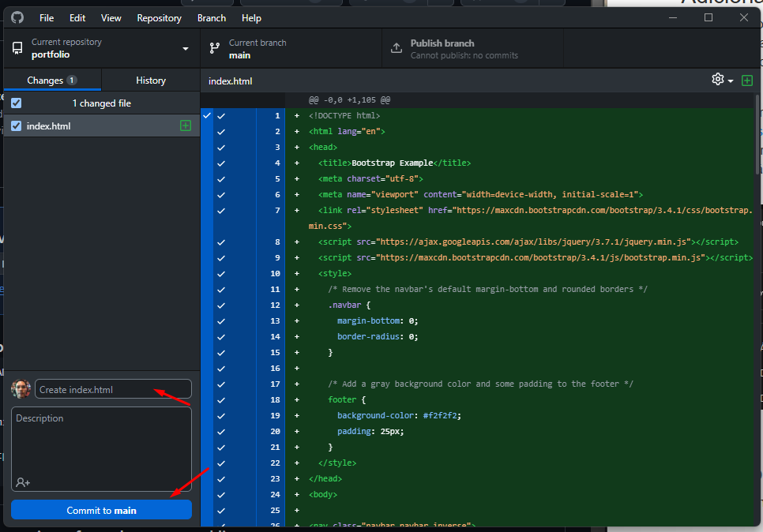Screen dimensions: 763x532
Task: Click the branch icon next to Current branch
Action: 213,48
